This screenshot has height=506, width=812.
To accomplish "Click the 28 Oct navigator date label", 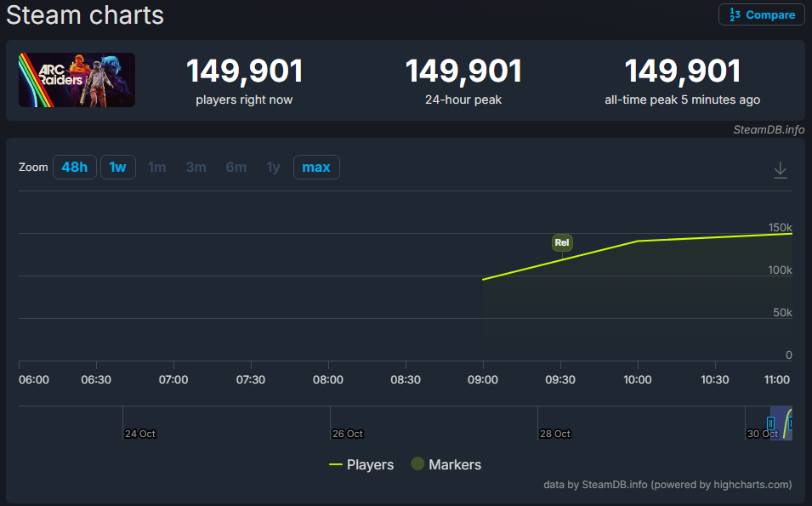I will point(555,434).
